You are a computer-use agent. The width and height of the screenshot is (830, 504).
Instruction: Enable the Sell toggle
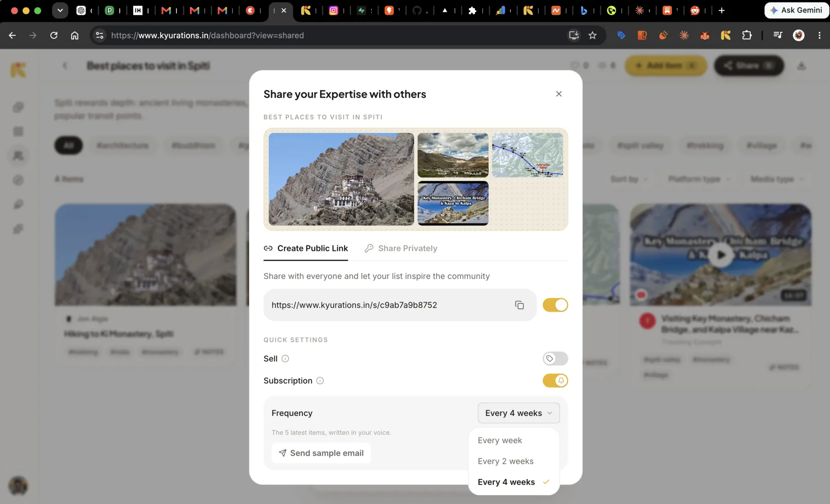[x=555, y=359]
